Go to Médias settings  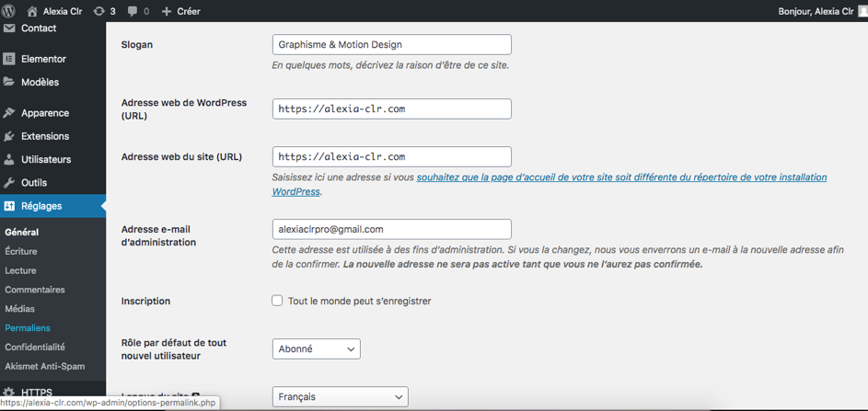(19, 309)
